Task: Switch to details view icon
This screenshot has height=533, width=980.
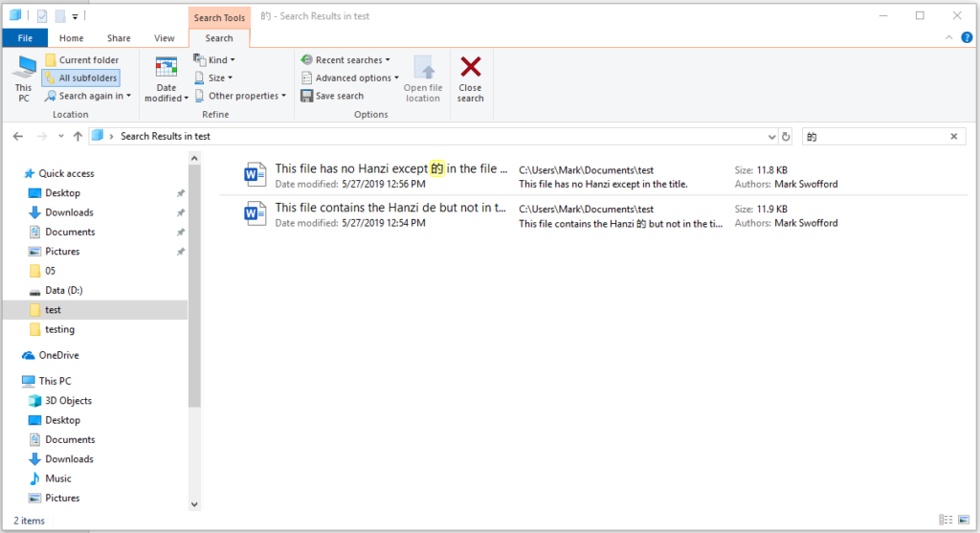Action: tap(946, 520)
